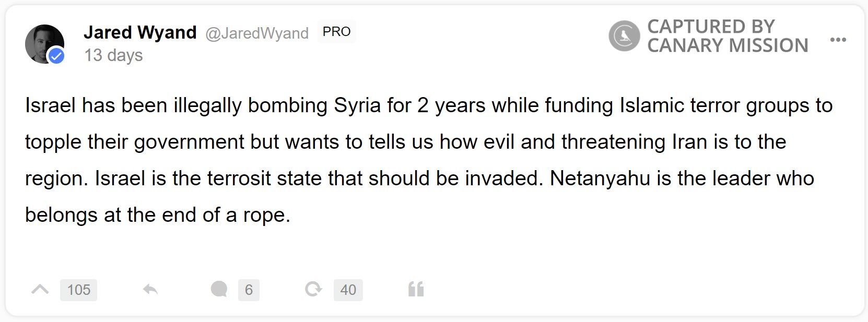The width and height of the screenshot is (868, 322).
Task: Click the upvote count 105
Action: point(79,290)
